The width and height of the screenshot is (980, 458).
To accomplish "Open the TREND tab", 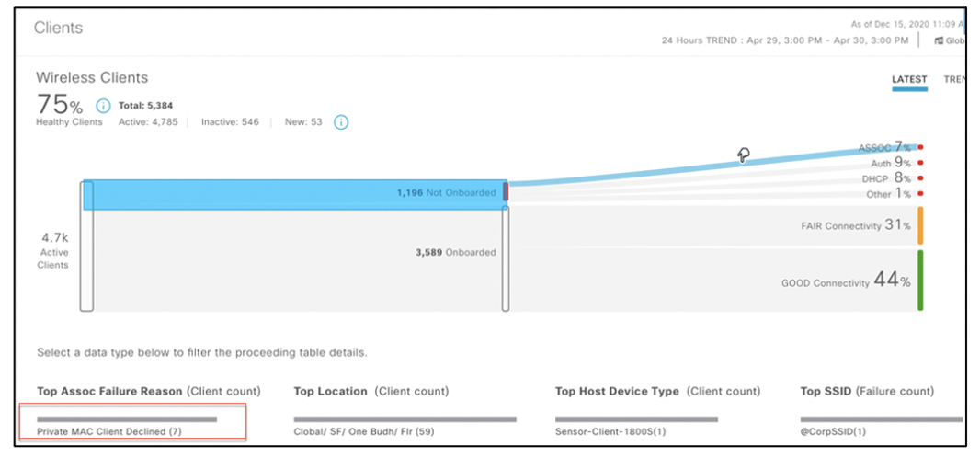I will (x=954, y=80).
